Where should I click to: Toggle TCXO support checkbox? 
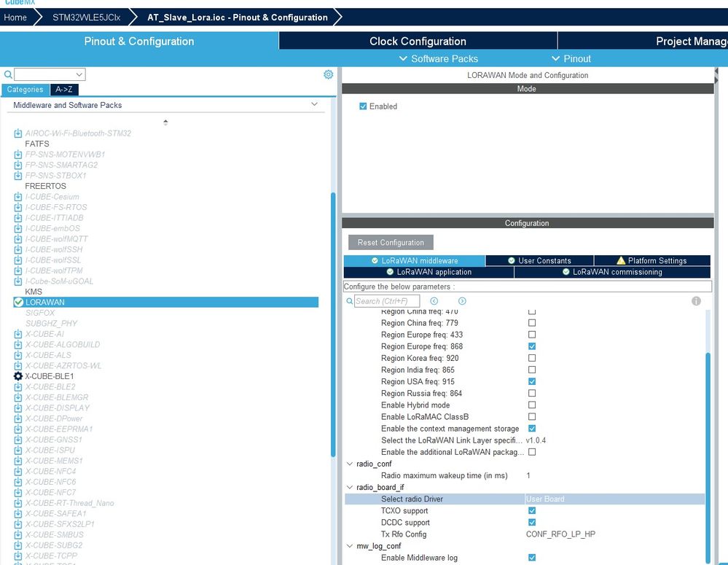pyautogui.click(x=532, y=510)
